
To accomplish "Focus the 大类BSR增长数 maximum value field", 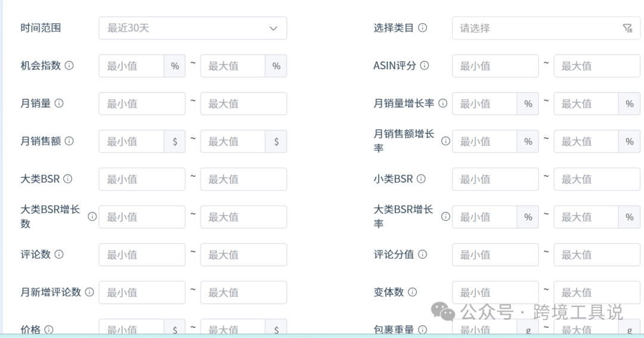I will 243,217.
